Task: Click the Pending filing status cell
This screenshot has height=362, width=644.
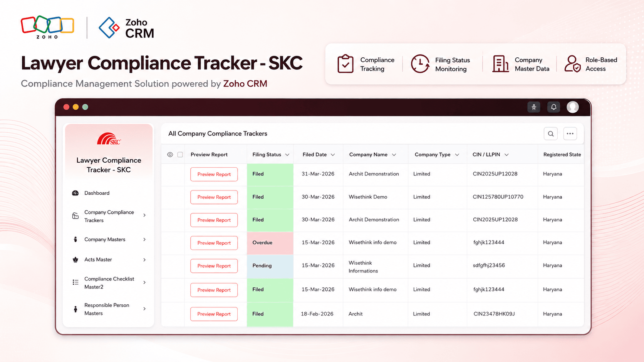Action: pos(270,266)
